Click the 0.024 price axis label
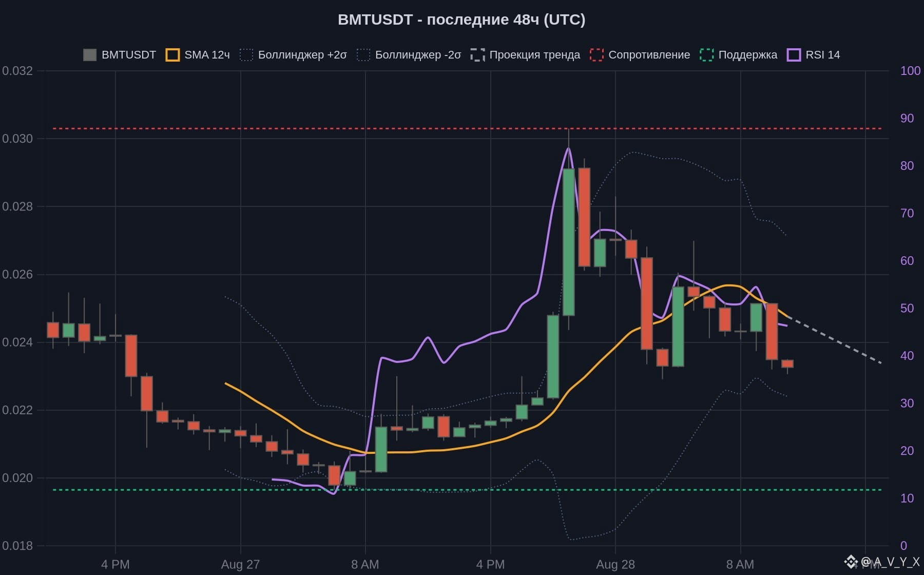This screenshot has height=575, width=924. (17, 342)
